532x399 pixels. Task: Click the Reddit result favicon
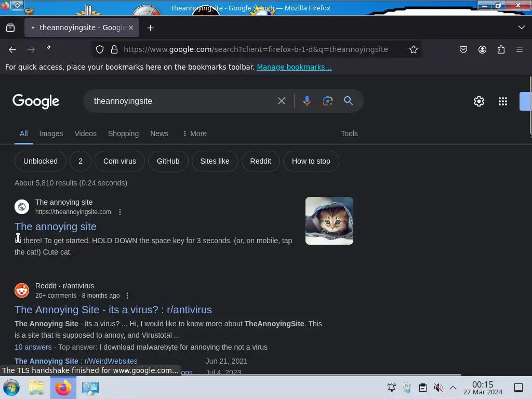click(x=22, y=290)
